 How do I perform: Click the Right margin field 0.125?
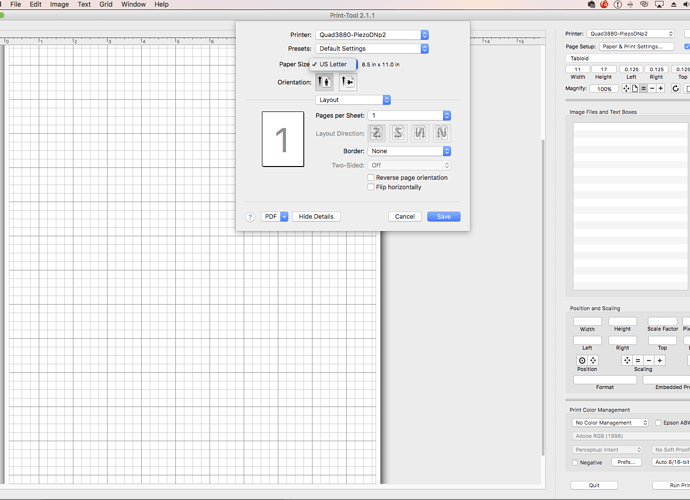pyautogui.click(x=657, y=69)
